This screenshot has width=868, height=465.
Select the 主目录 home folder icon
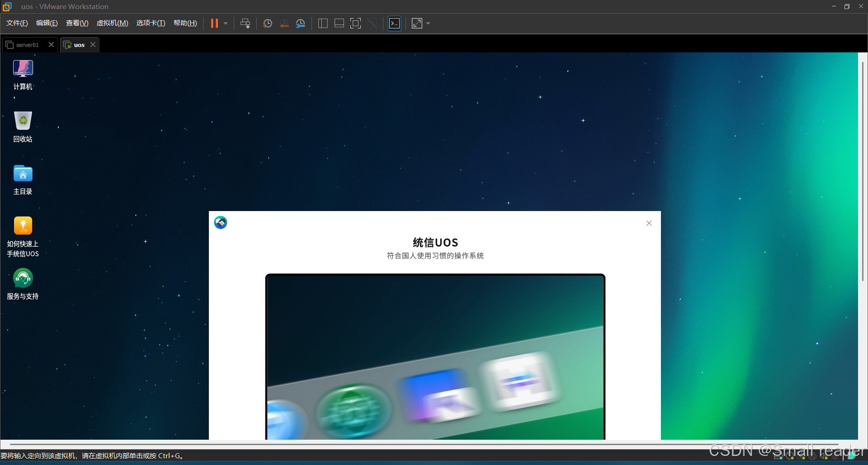pyautogui.click(x=23, y=180)
